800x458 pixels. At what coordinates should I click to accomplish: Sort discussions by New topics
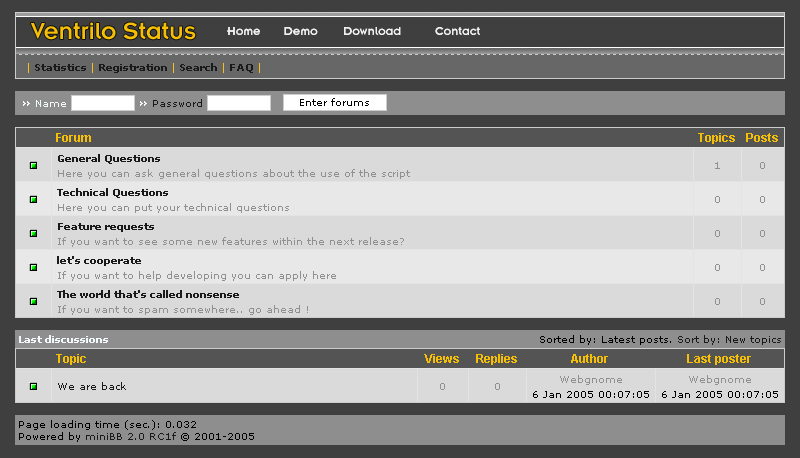753,340
